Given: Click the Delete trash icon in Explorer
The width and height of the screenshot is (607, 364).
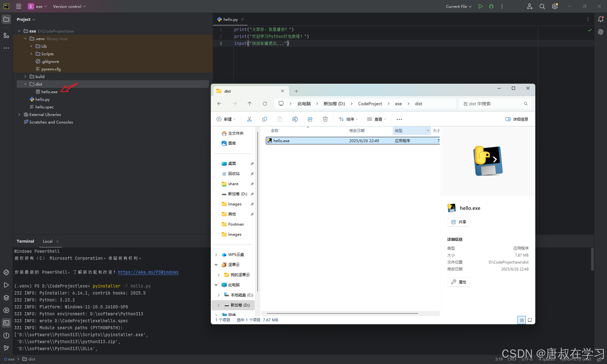Looking at the screenshot, I should [325, 119].
